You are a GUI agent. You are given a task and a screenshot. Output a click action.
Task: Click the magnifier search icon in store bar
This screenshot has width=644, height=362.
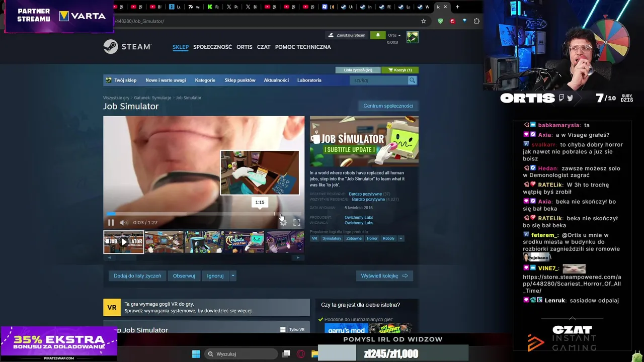412,80
